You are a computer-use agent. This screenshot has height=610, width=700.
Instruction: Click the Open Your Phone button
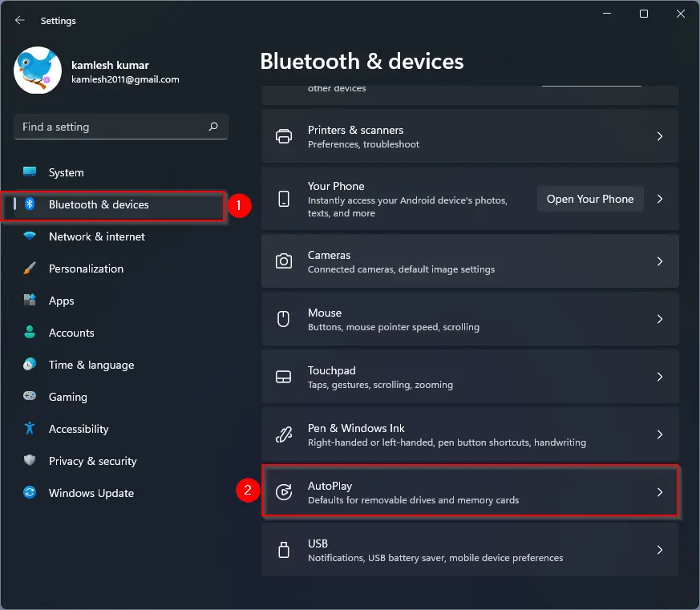590,199
